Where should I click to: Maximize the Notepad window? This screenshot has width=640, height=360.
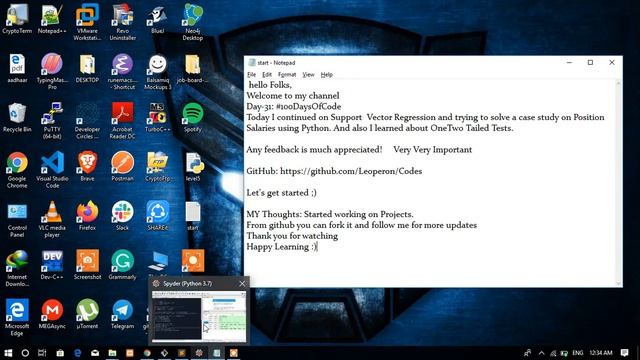click(590, 62)
